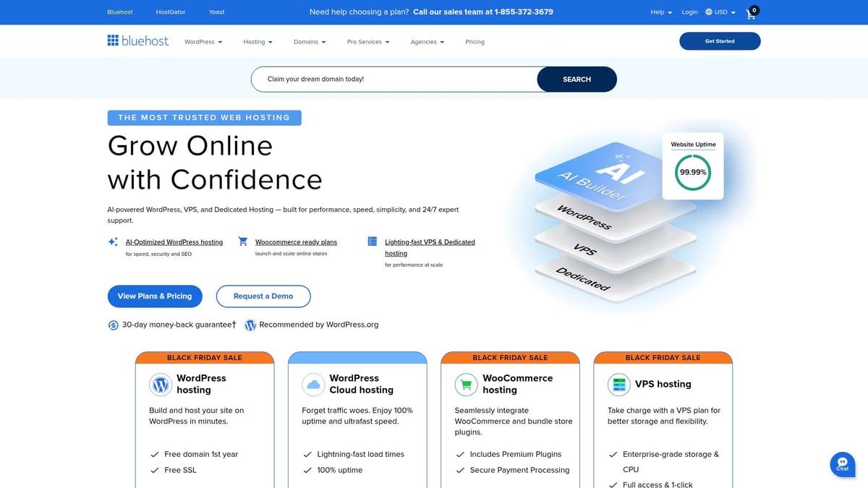The width and height of the screenshot is (868, 488).
Task: Select the Pricing menu item
Action: tap(475, 41)
